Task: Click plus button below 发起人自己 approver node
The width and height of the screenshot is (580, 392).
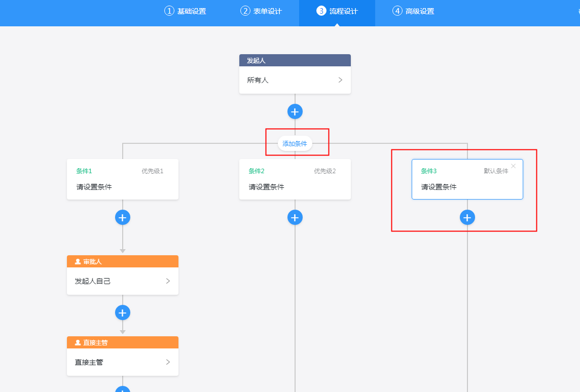Action: click(x=122, y=312)
